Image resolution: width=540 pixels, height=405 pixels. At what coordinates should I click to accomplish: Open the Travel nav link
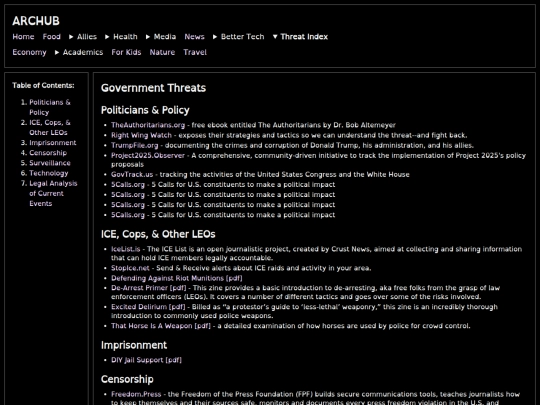tap(195, 52)
